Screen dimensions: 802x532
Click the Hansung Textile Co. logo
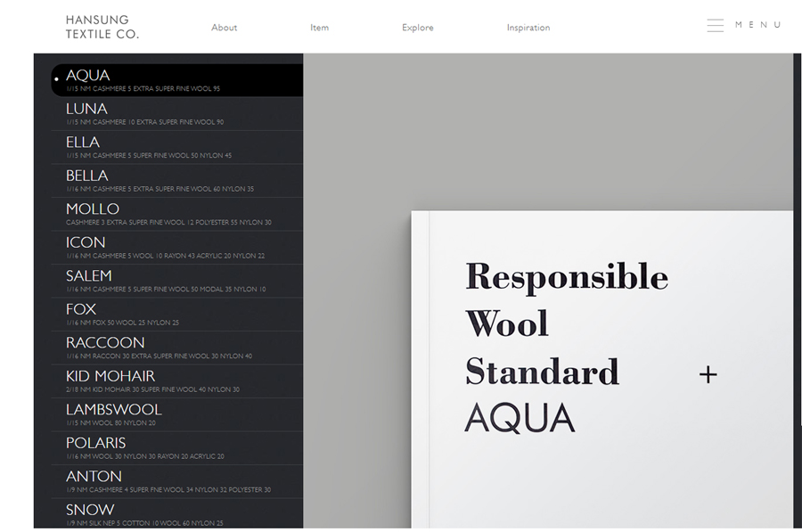(x=102, y=27)
